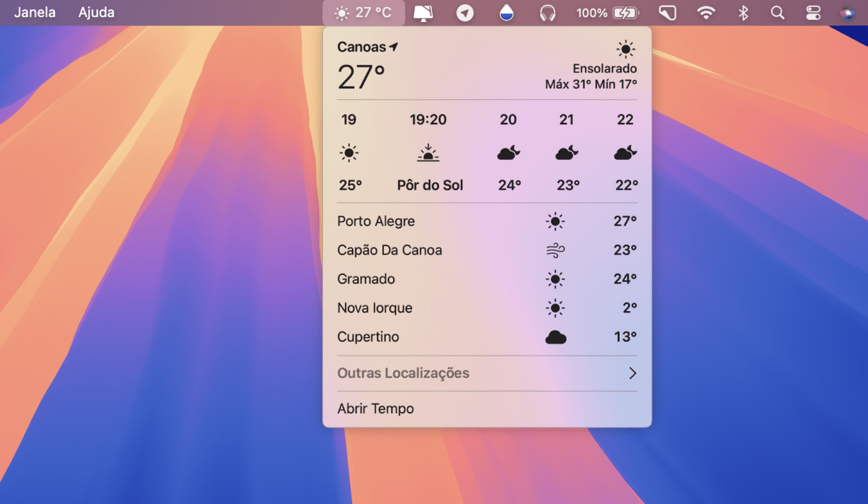Select the sunny icon next to Canoas
Viewport: 868px width, 504px height.
[625, 49]
